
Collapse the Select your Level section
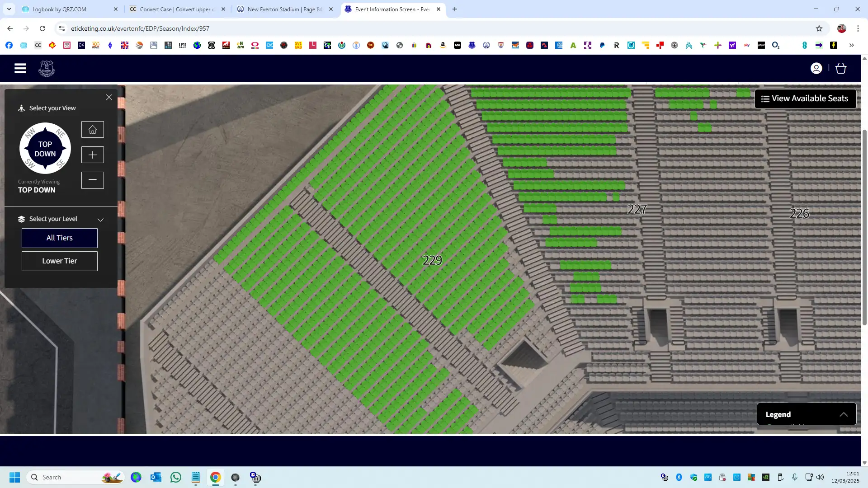100,220
